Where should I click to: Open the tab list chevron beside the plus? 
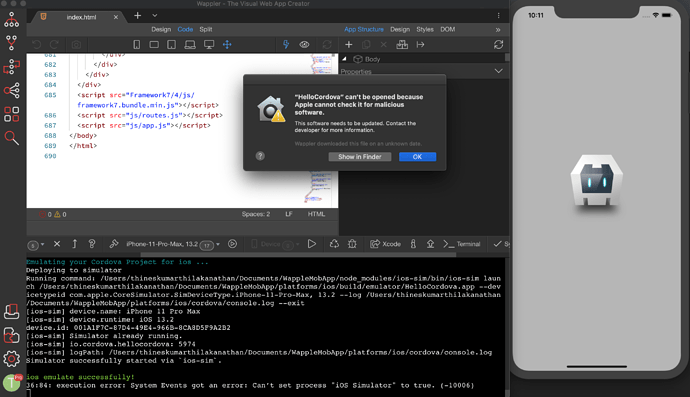pyautogui.click(x=155, y=15)
